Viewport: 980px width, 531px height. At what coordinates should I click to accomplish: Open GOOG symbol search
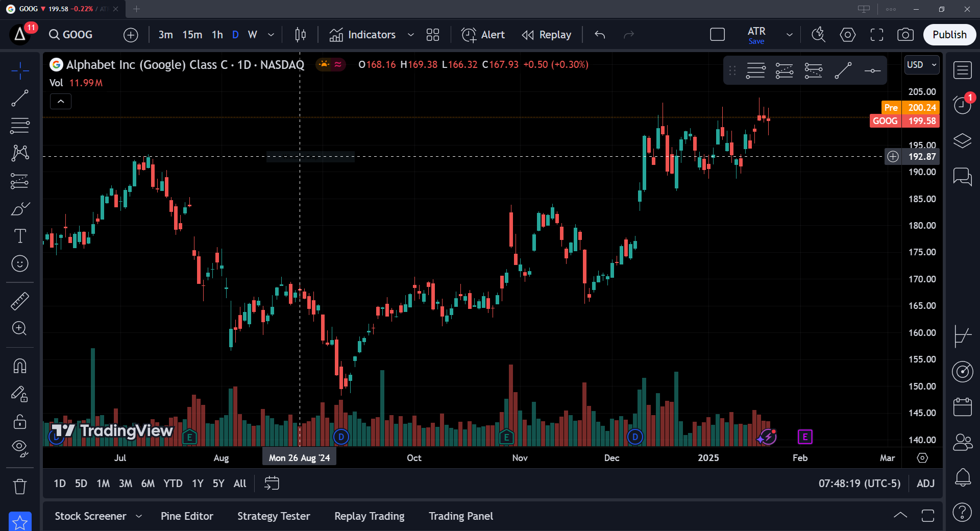(71, 35)
